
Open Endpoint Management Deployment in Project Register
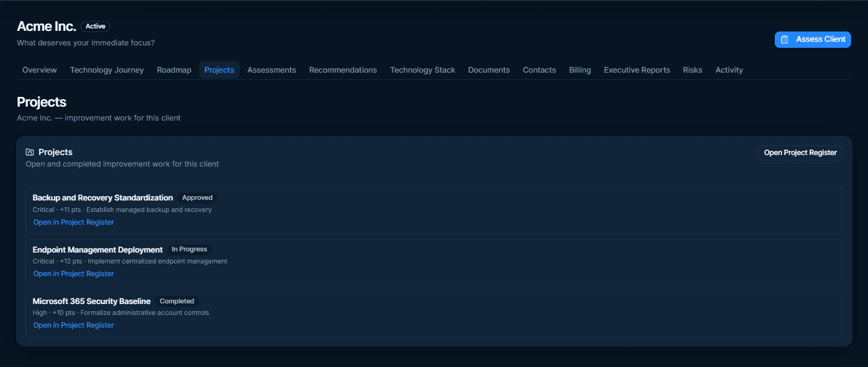(73, 274)
